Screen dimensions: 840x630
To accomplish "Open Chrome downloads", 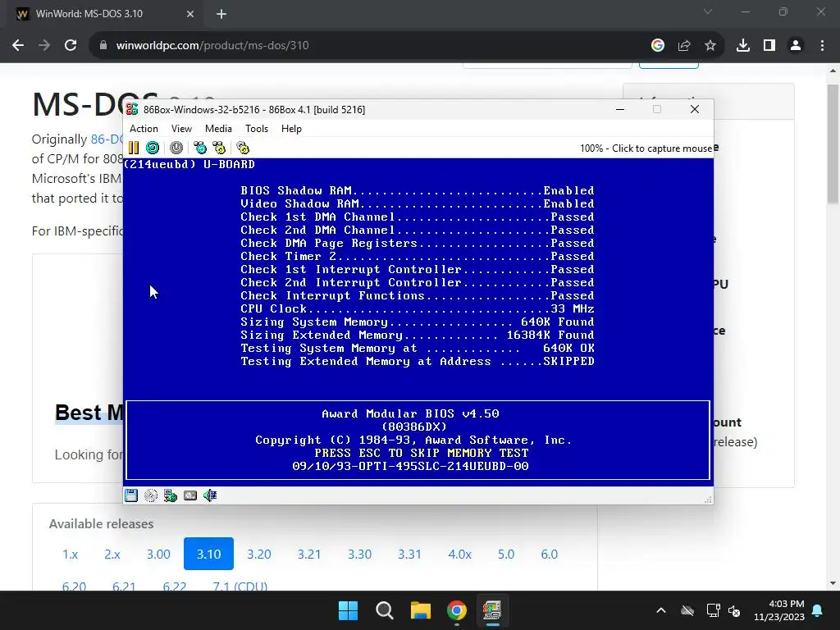I will (x=743, y=46).
